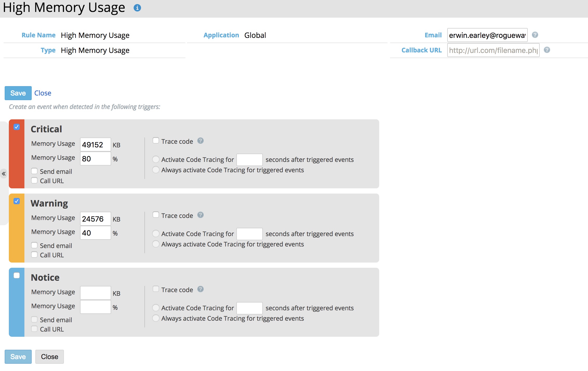Collapse the left sidebar with double chevron
Screen dimensions: 588x371
coord(4,174)
